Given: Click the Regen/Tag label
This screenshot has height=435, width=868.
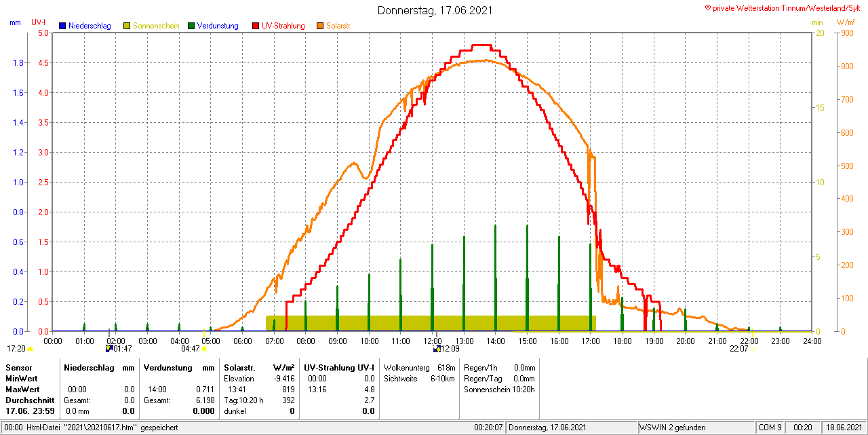Looking at the screenshot, I should click(483, 379).
